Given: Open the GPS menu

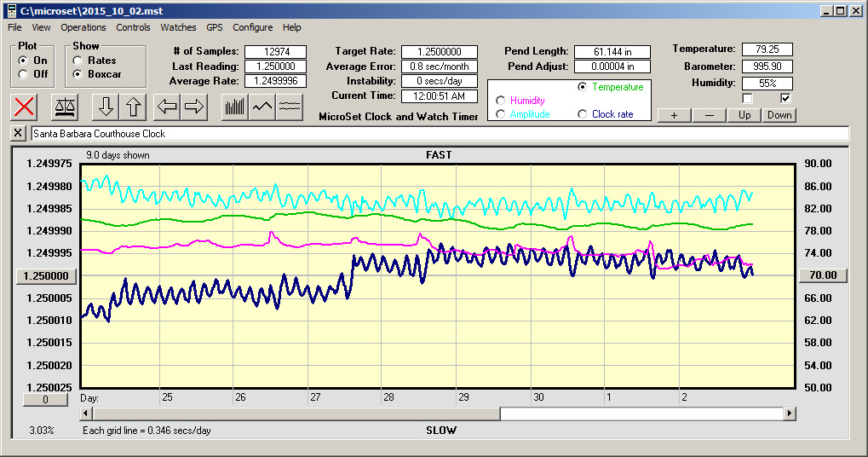Looking at the screenshot, I should (x=215, y=27).
